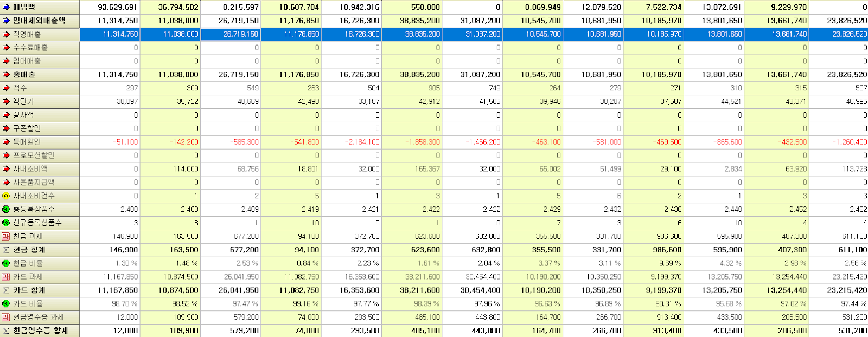This screenshot has width=868, height=337.
Task: Click the green percent icon beside 총등록상품수
Action: [x=6, y=209]
